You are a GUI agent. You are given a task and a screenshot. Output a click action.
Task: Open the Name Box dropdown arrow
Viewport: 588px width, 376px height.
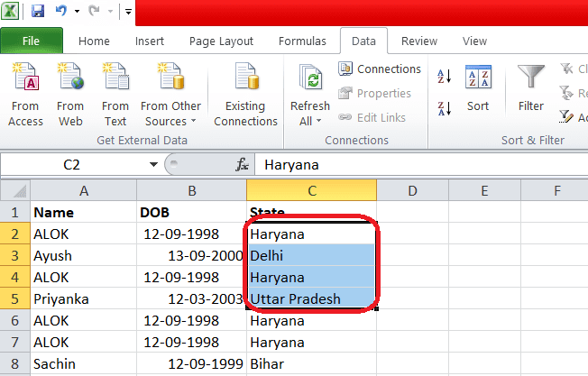point(153,165)
